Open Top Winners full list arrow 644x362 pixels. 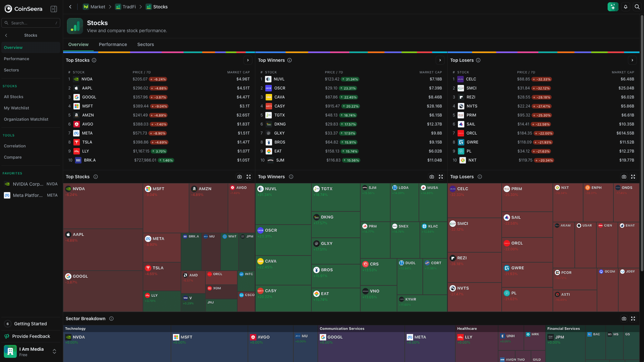coord(440,60)
